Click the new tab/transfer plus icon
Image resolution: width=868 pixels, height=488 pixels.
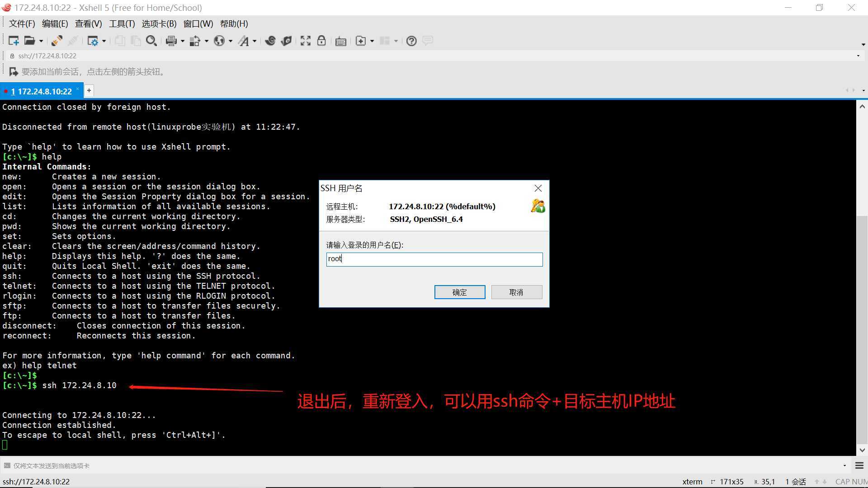(x=361, y=41)
